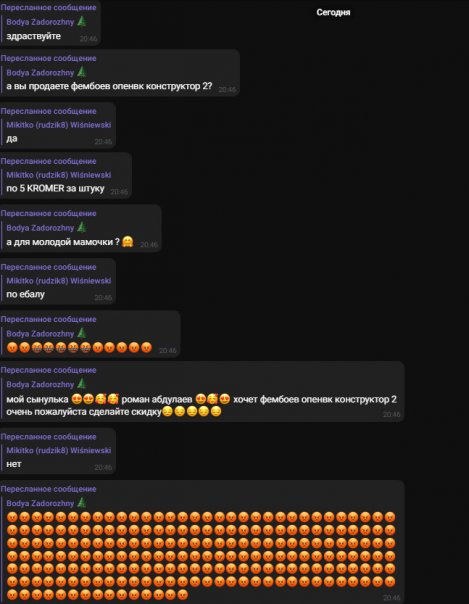Click the "Сегодня" date badge
The width and height of the screenshot is (469, 604).
pyautogui.click(x=333, y=12)
